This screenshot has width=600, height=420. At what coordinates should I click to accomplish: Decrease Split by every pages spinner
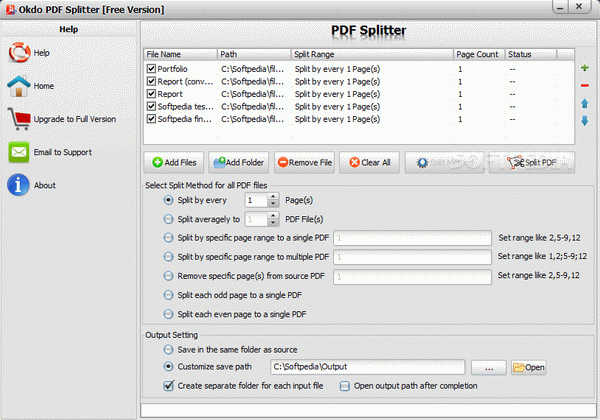[273, 204]
